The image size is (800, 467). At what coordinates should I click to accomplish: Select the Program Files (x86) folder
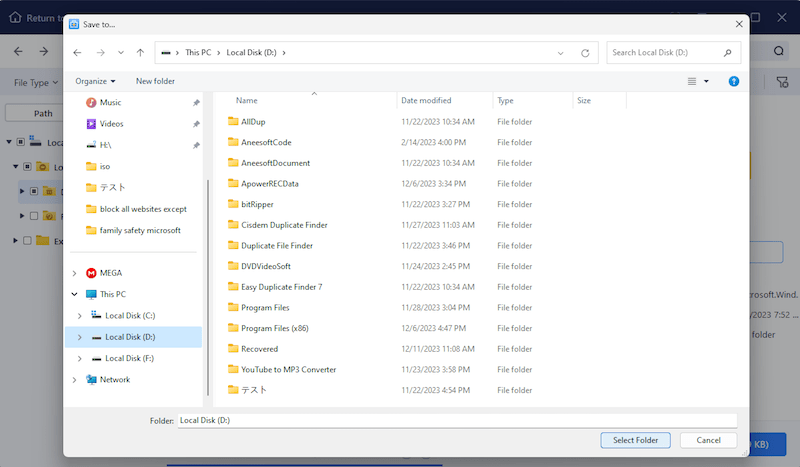[x=268, y=328]
